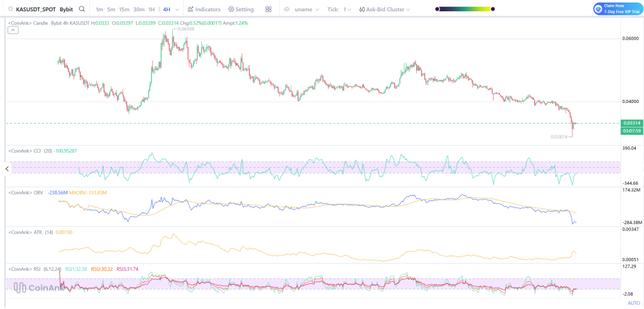Expand the left side panel arrow
644x309 pixels.
click(x=6, y=168)
